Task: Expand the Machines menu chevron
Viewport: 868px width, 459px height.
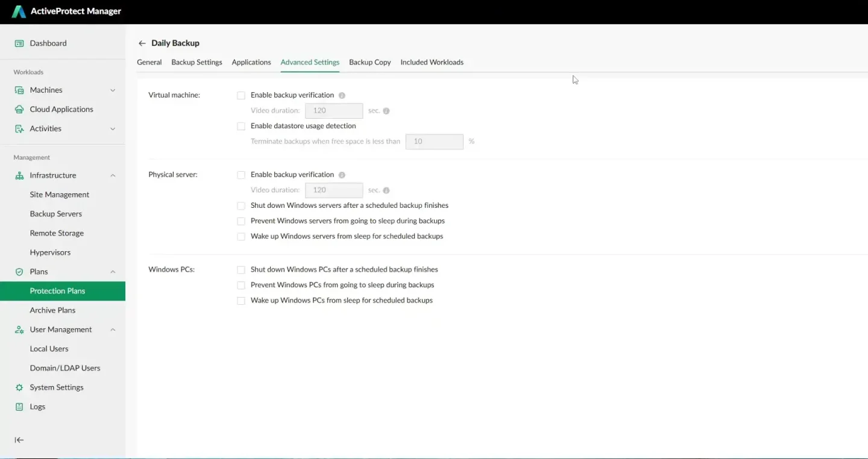Action: click(x=113, y=90)
